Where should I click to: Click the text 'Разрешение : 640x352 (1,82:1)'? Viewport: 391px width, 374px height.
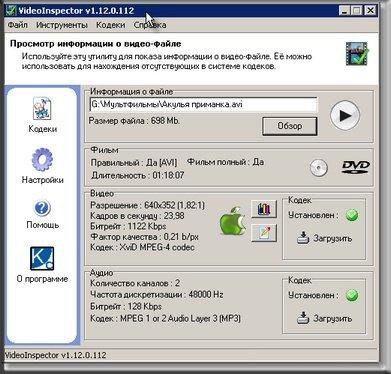click(x=148, y=205)
